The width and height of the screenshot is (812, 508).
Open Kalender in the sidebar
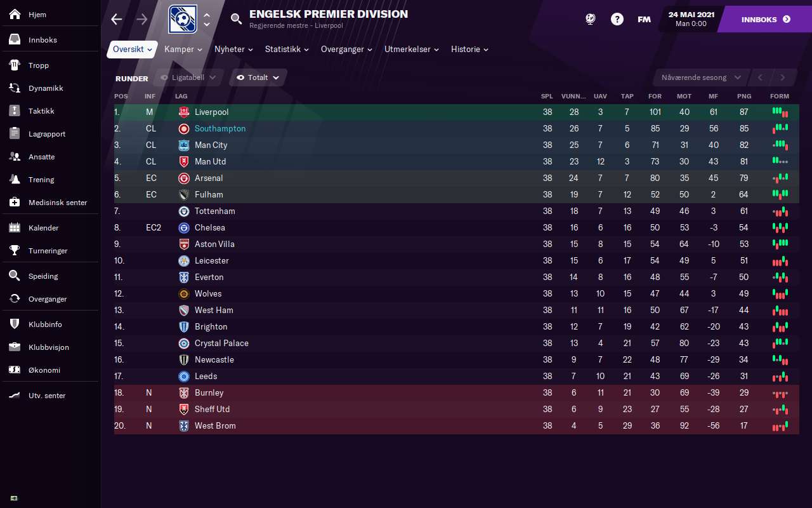(x=43, y=228)
